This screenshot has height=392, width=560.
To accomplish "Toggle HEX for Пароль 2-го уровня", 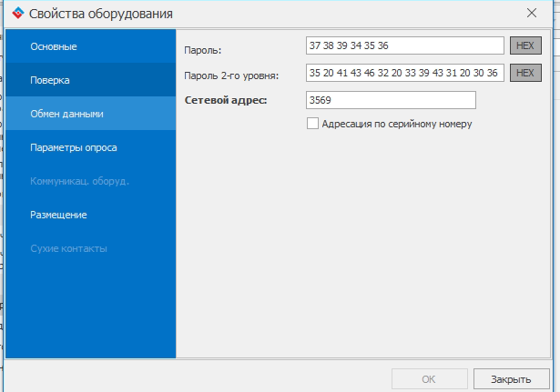I will coord(525,73).
